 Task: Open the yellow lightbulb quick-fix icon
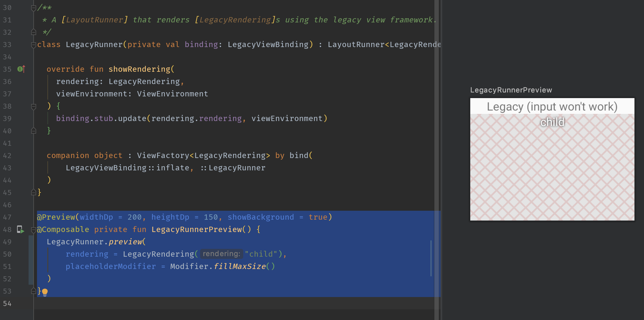(45, 292)
